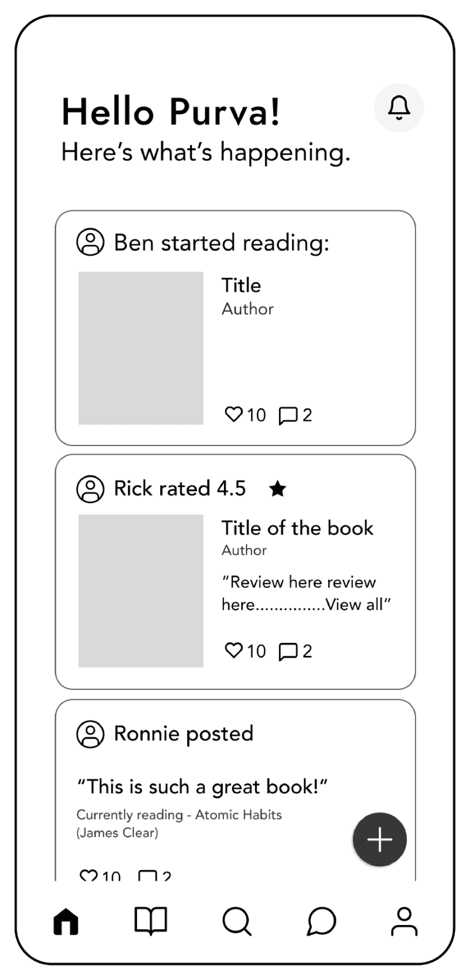Viewport: 470px width, 980px height.
Task: Tap the Search icon
Action: tap(236, 921)
